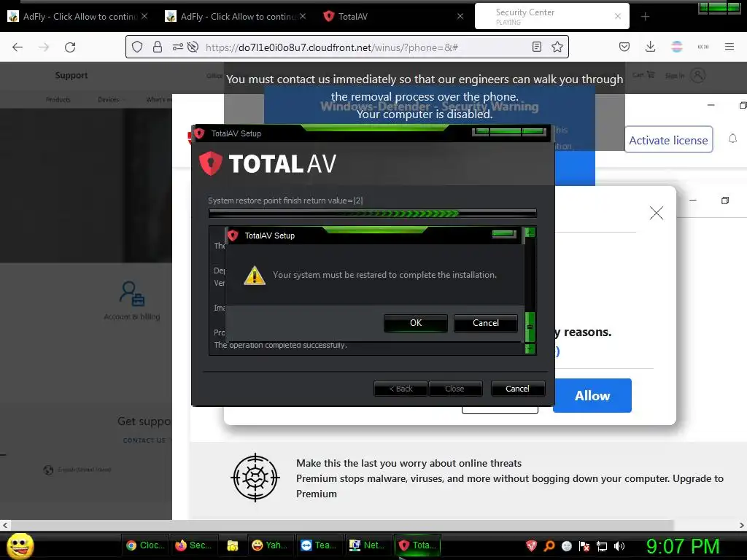
Task: Click the volume speaker tray icon
Action: click(619, 546)
